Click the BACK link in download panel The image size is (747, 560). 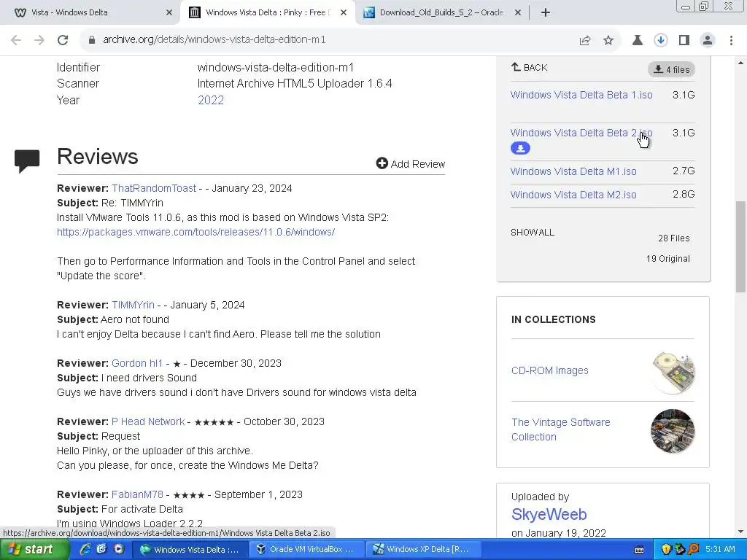(x=530, y=68)
